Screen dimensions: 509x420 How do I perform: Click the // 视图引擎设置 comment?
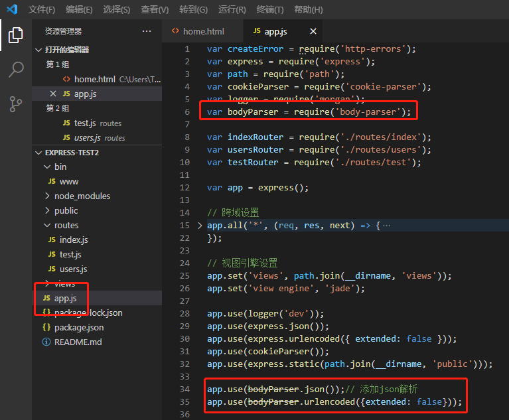click(242, 263)
